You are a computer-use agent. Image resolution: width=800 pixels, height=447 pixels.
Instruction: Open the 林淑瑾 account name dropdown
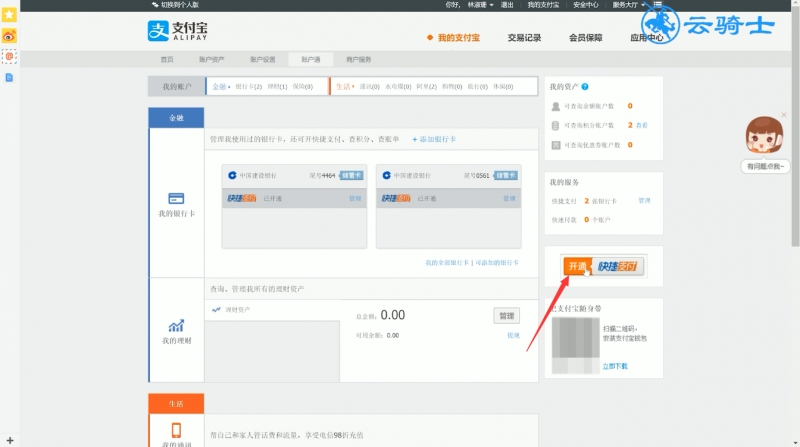click(480, 5)
